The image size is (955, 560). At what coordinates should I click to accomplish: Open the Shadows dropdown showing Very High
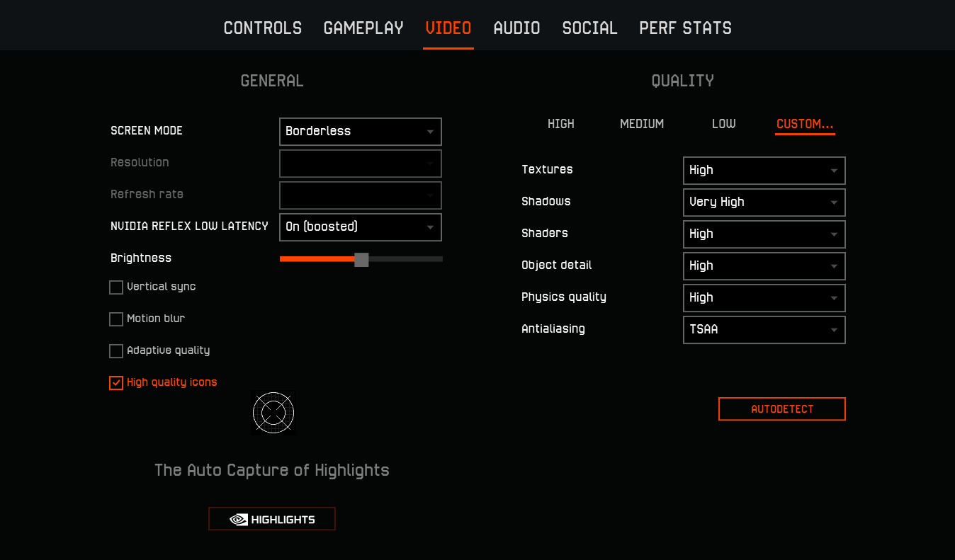764,202
